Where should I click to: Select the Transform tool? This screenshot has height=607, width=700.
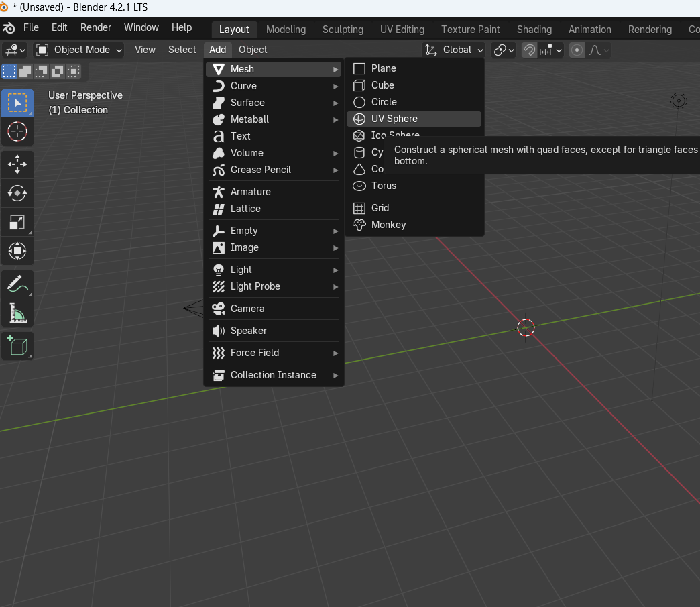click(x=17, y=251)
